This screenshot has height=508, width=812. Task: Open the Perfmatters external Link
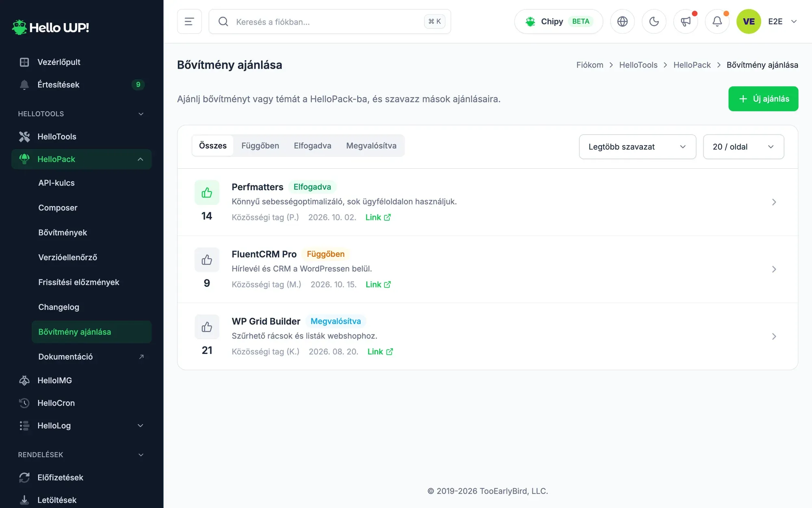pyautogui.click(x=378, y=217)
